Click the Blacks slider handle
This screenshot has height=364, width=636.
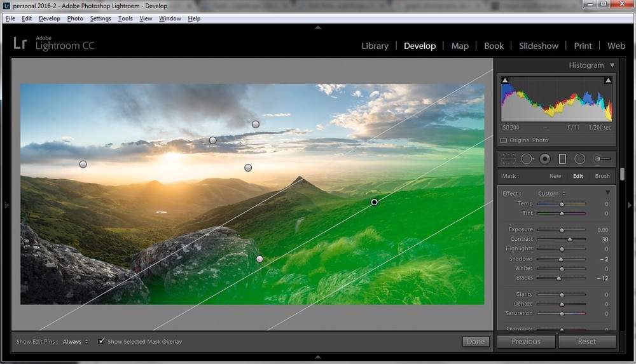559,278
